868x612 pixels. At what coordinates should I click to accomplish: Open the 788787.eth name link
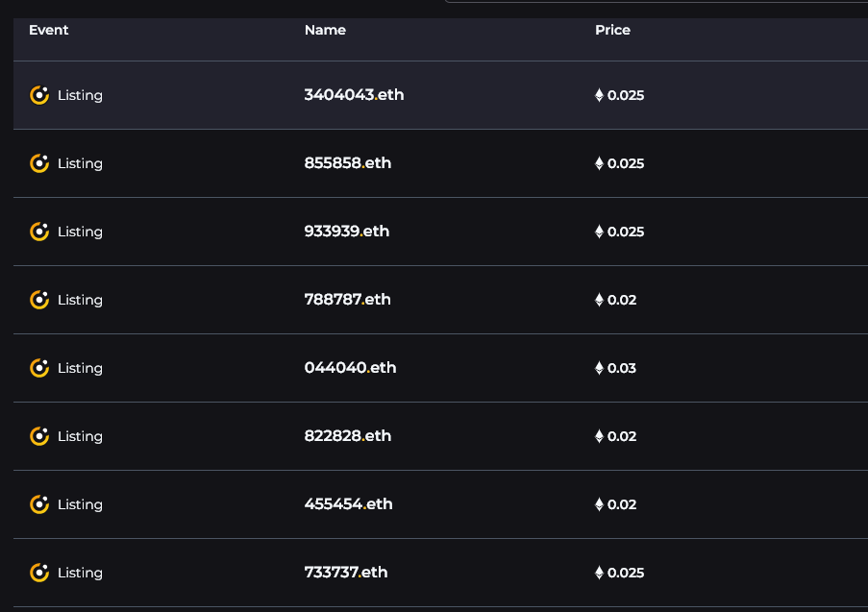click(348, 300)
